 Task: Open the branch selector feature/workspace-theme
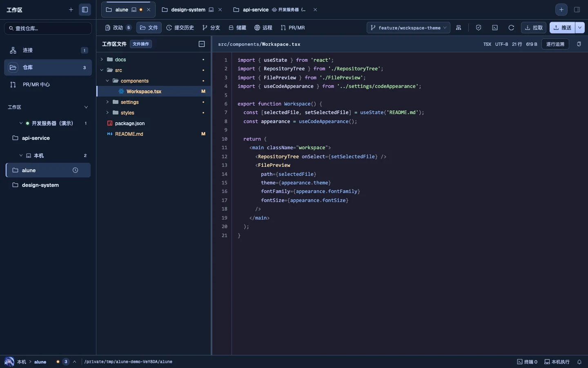[408, 28]
